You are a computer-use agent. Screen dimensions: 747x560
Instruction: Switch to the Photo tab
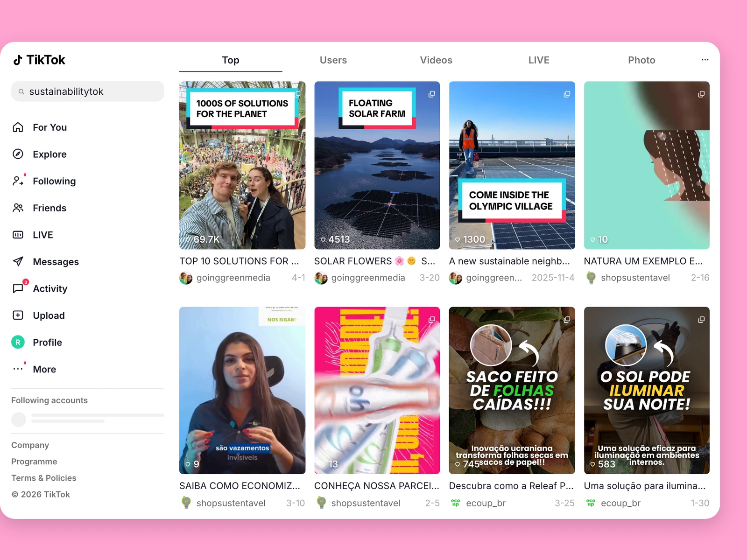(641, 60)
